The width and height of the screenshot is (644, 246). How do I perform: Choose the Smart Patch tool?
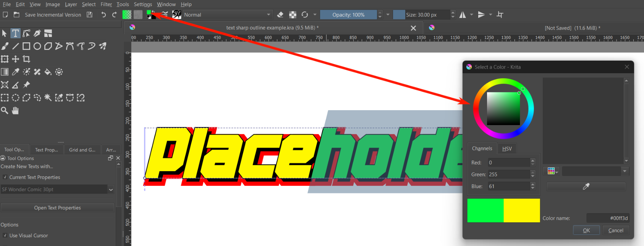37,72
